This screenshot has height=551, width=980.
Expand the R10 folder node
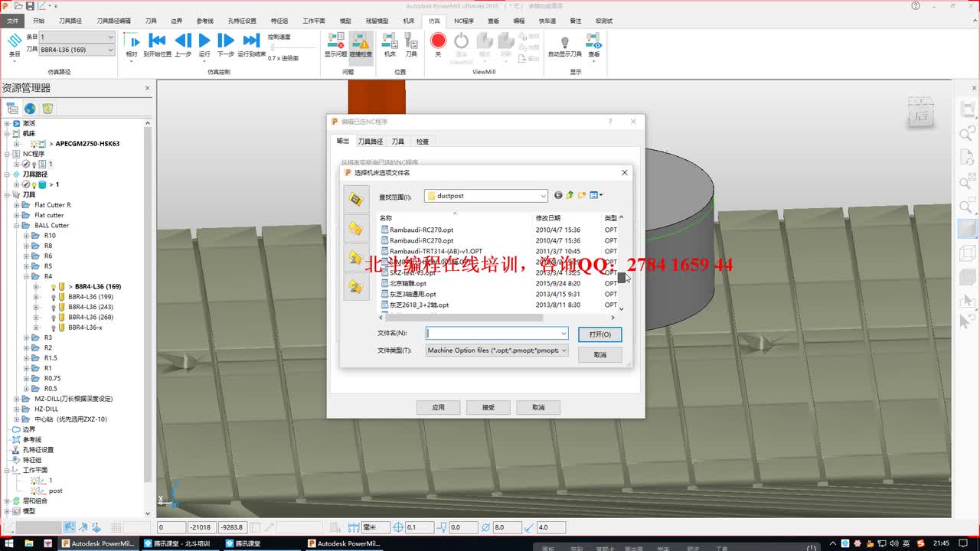(x=26, y=235)
